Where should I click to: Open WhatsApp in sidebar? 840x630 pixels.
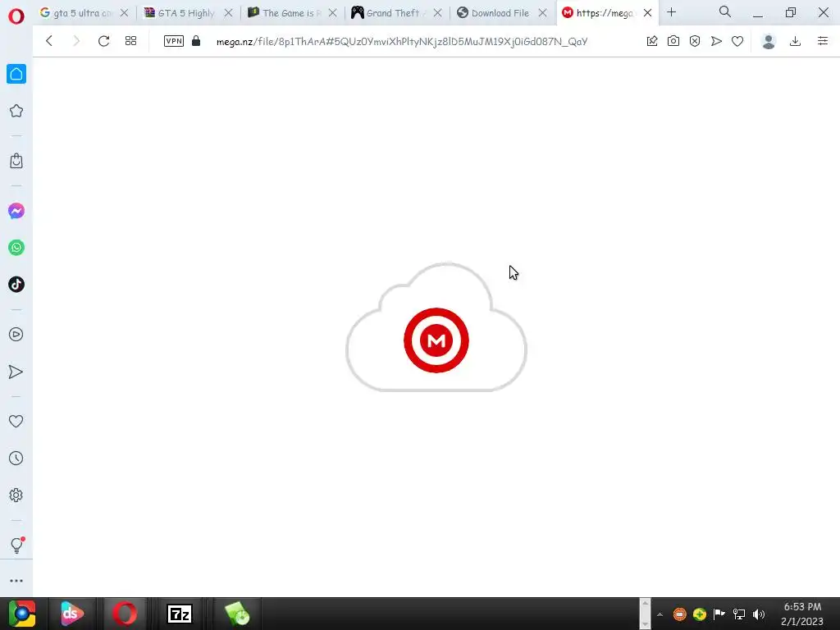pos(16,248)
